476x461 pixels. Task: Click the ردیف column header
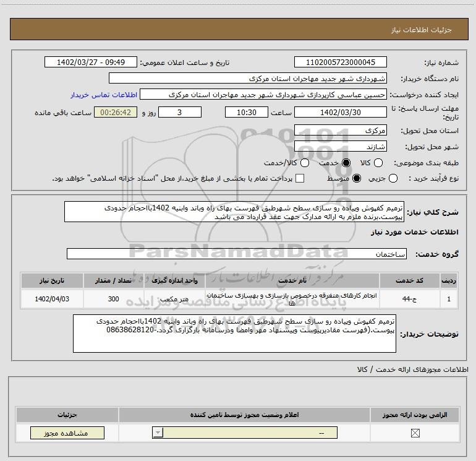tap(449, 280)
